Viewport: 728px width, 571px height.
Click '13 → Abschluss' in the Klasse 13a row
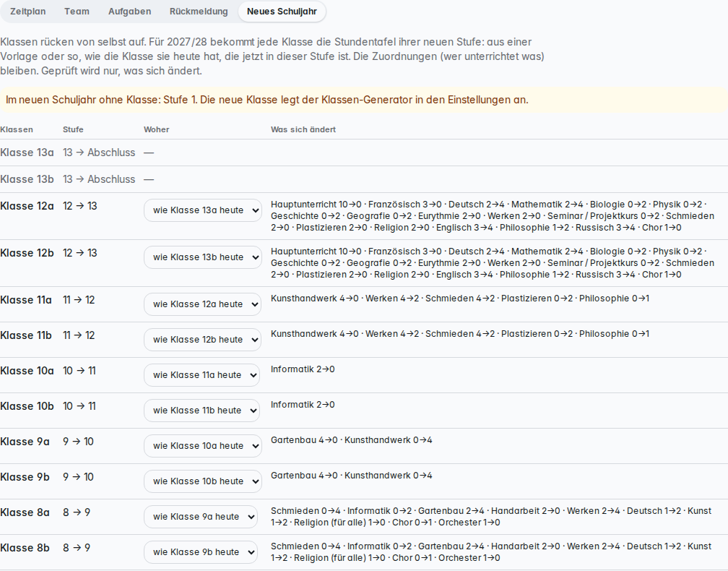[100, 153]
